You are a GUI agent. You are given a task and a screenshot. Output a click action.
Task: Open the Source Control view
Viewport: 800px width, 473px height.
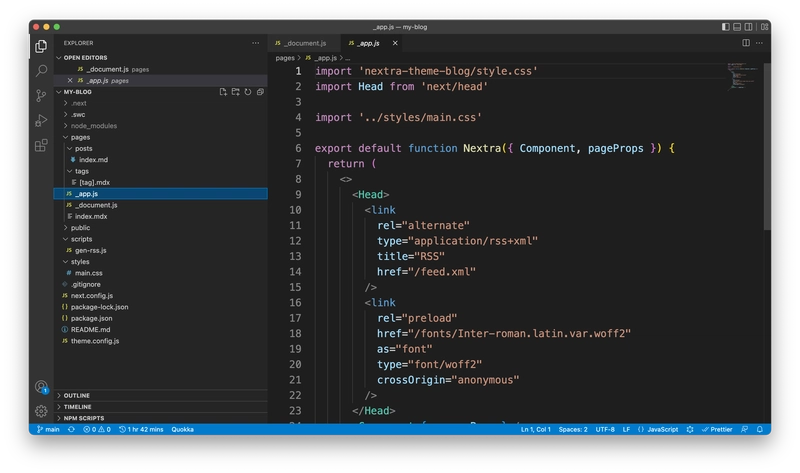(41, 95)
